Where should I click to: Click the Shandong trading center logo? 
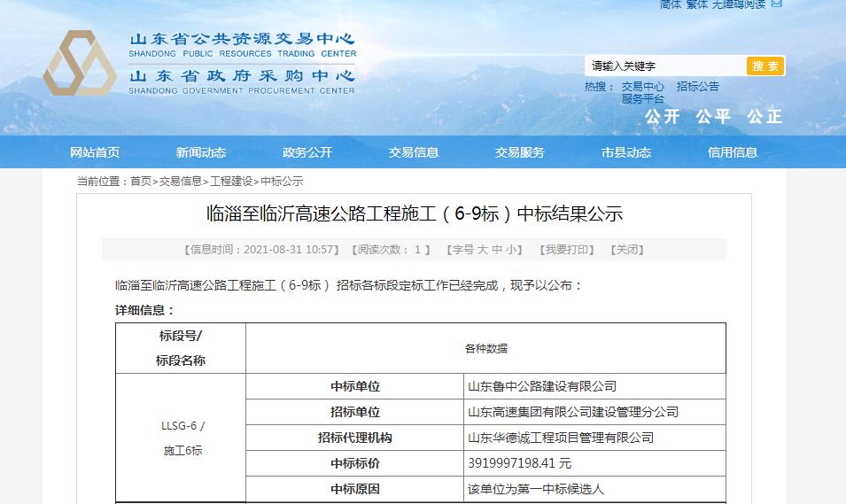click(x=80, y=64)
